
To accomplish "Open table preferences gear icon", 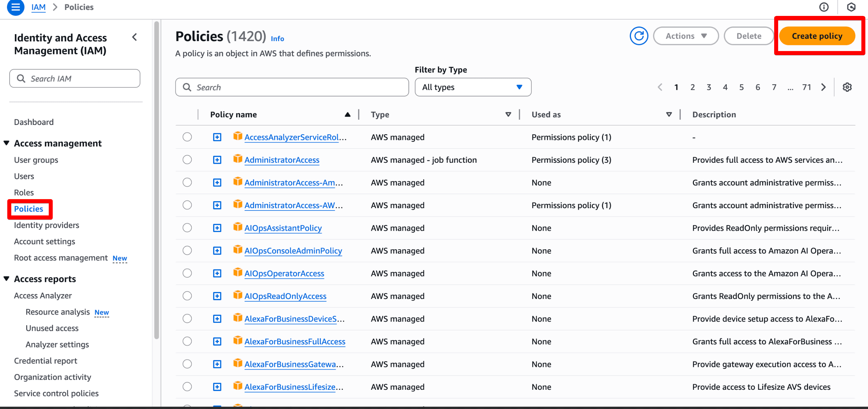I will 847,87.
